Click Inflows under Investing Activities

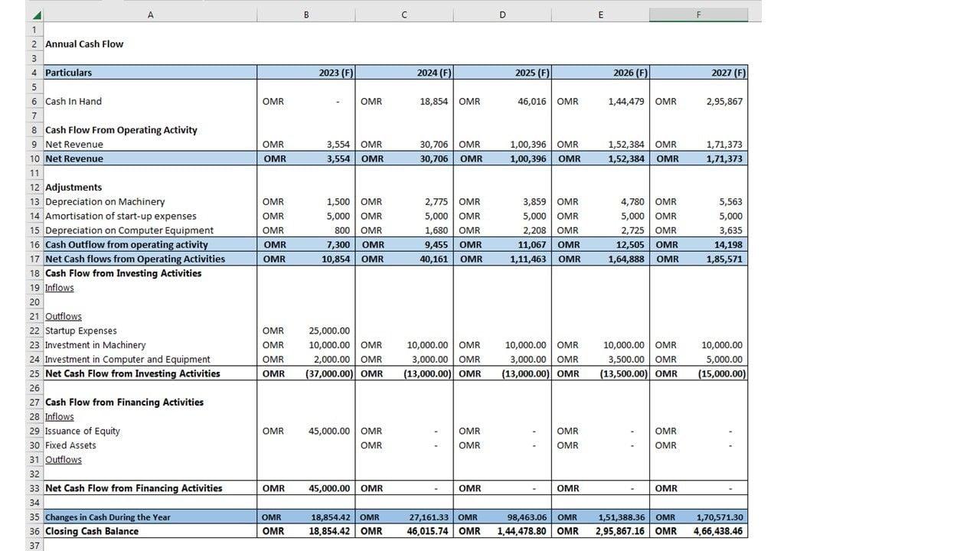(60, 288)
